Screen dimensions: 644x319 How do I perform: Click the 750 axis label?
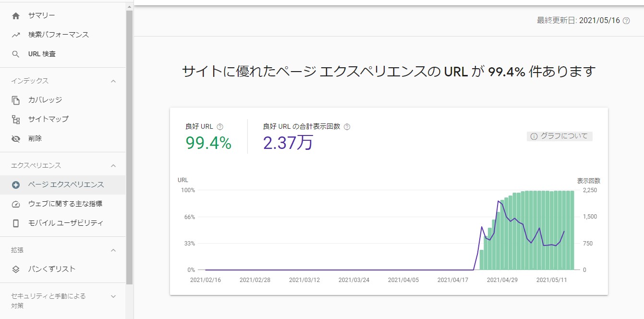tap(588, 244)
